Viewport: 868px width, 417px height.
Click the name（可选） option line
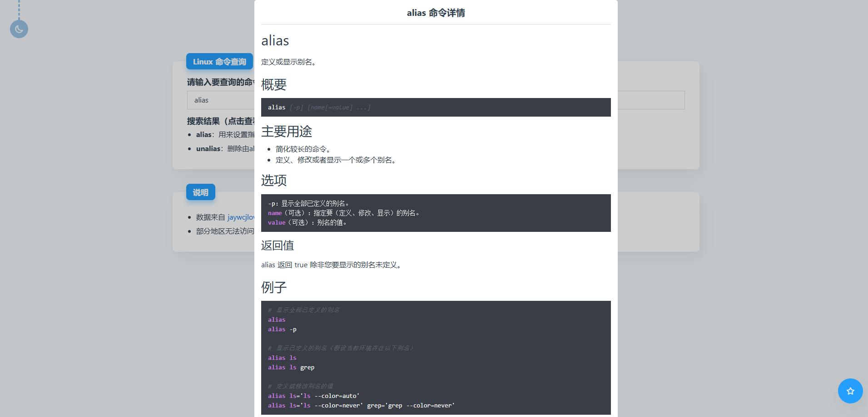pos(344,213)
